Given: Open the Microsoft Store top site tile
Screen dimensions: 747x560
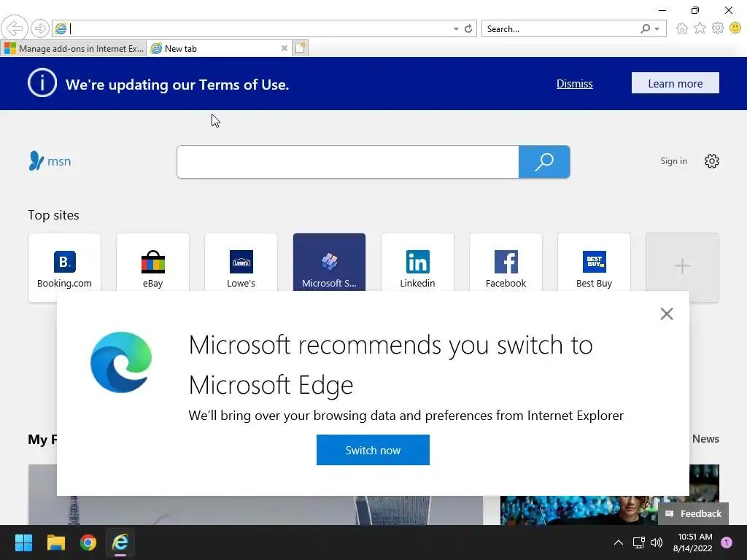Looking at the screenshot, I should pyautogui.click(x=329, y=262).
